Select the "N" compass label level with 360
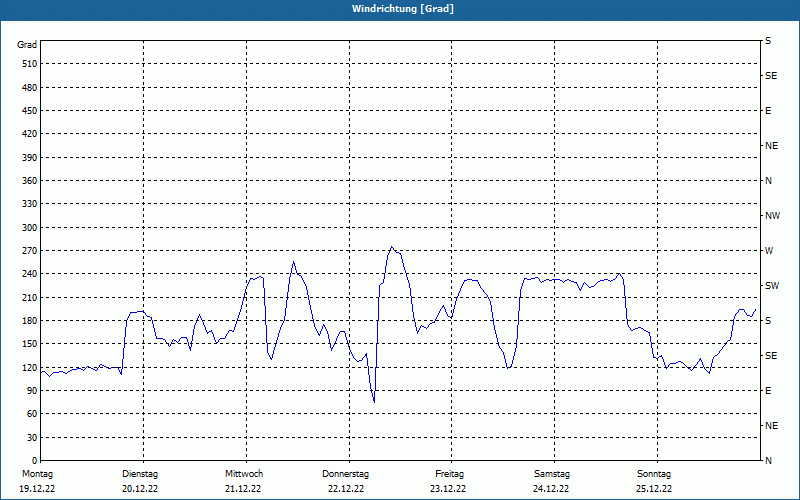The image size is (800, 500). click(768, 181)
